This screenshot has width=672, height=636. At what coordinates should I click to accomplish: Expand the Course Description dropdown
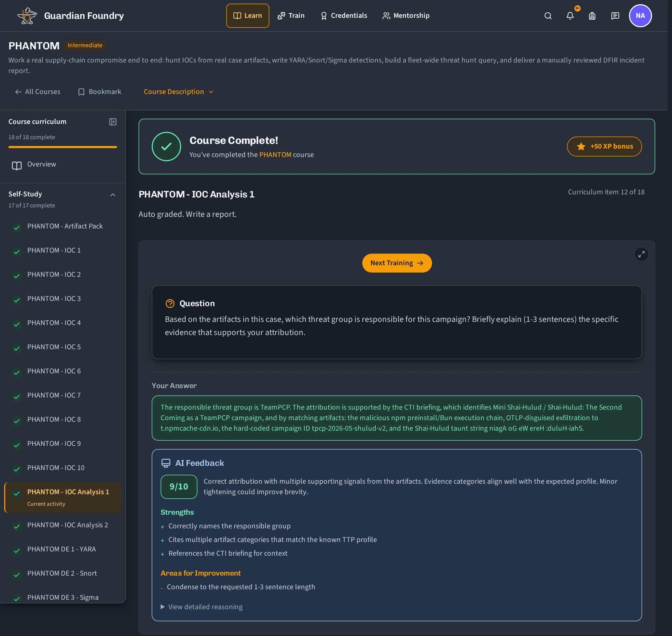pos(178,92)
